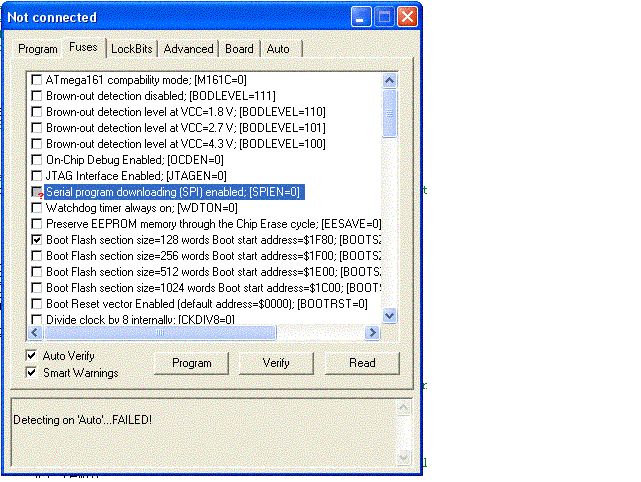Open the Advanced tab

tap(188, 49)
